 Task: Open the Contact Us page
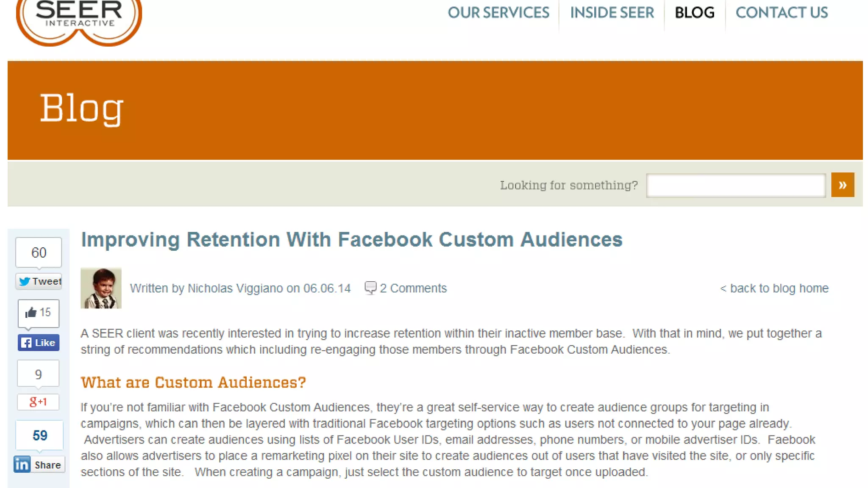[x=782, y=13]
